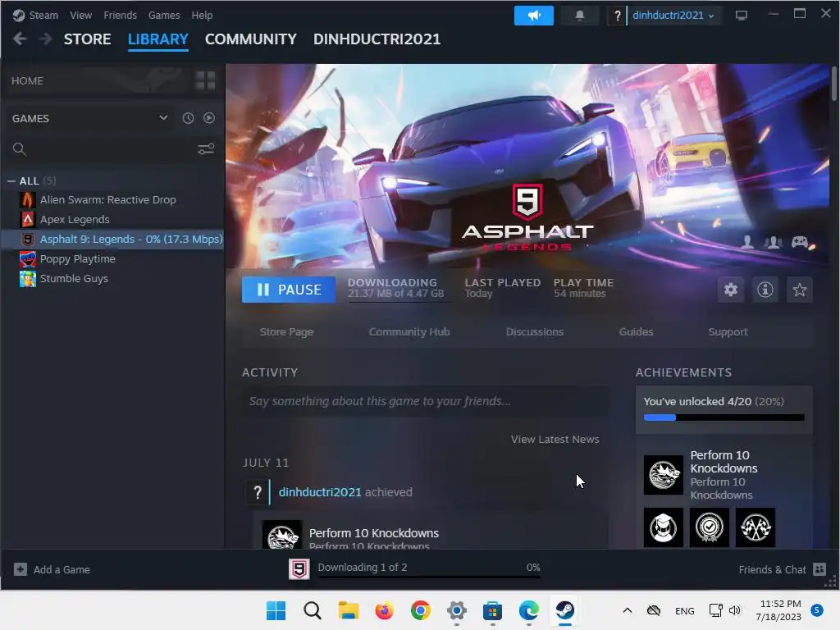The image size is (840, 630).
Task: Click the Perform 10 Knockdowns achievement icon in sidebar
Action: click(663, 475)
